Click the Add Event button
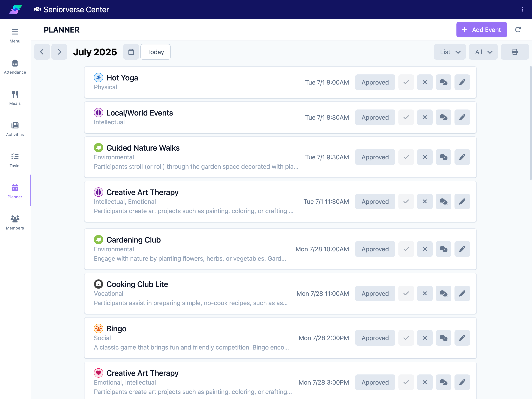Image resolution: width=532 pixels, height=399 pixels. pos(482,30)
